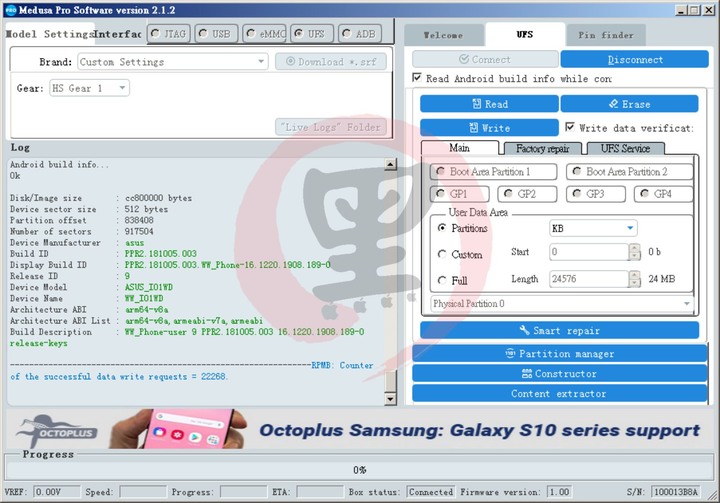Image resolution: width=720 pixels, height=503 pixels.
Task: Select the GP1 radio button
Action: [x=460, y=194]
